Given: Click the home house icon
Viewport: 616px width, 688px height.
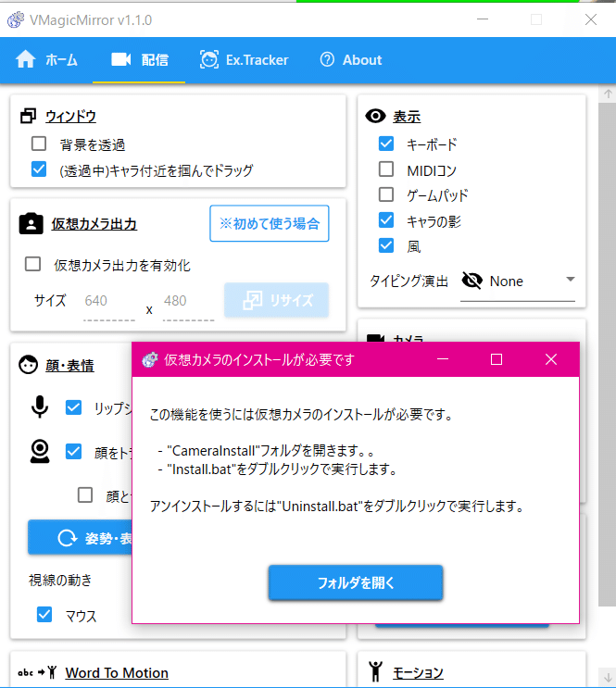Looking at the screenshot, I should click(25, 59).
